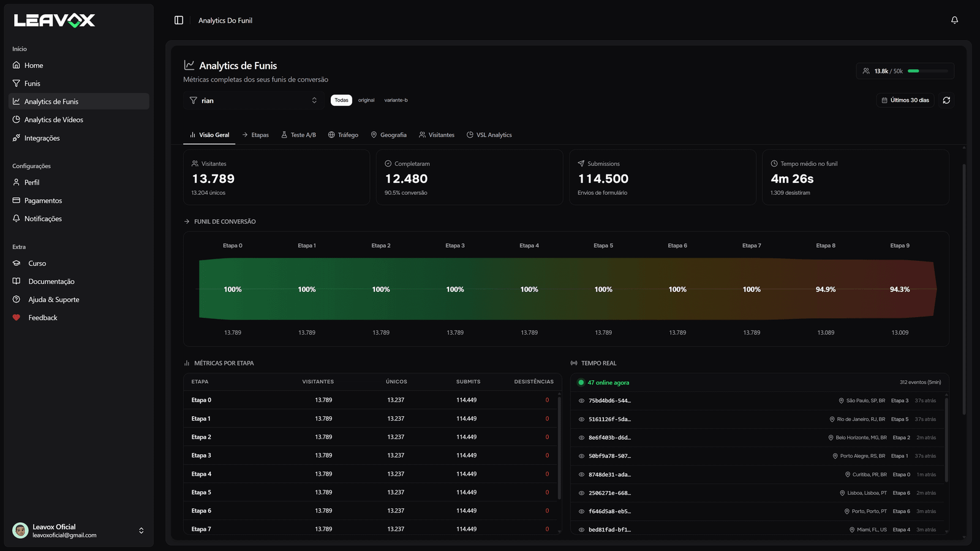Open the rian funnel selector dropdown
The image size is (980, 551).
click(254, 100)
